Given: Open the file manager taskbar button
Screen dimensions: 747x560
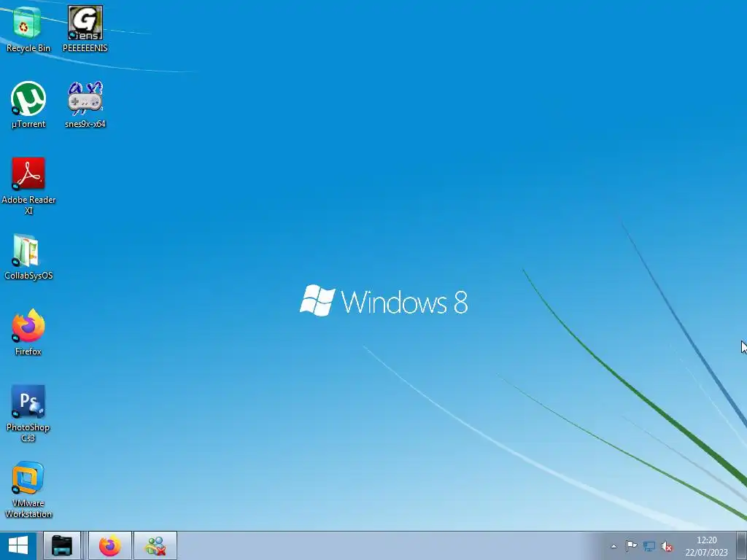Looking at the screenshot, I should (x=62, y=545).
